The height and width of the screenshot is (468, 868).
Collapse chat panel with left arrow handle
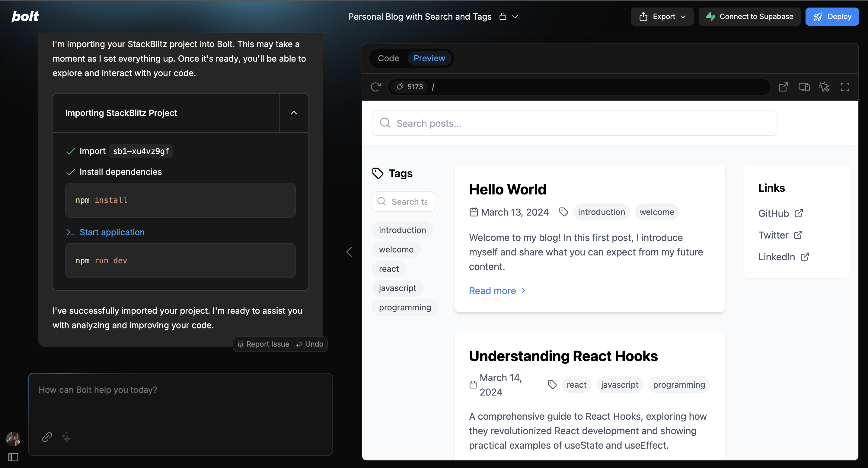tap(349, 252)
